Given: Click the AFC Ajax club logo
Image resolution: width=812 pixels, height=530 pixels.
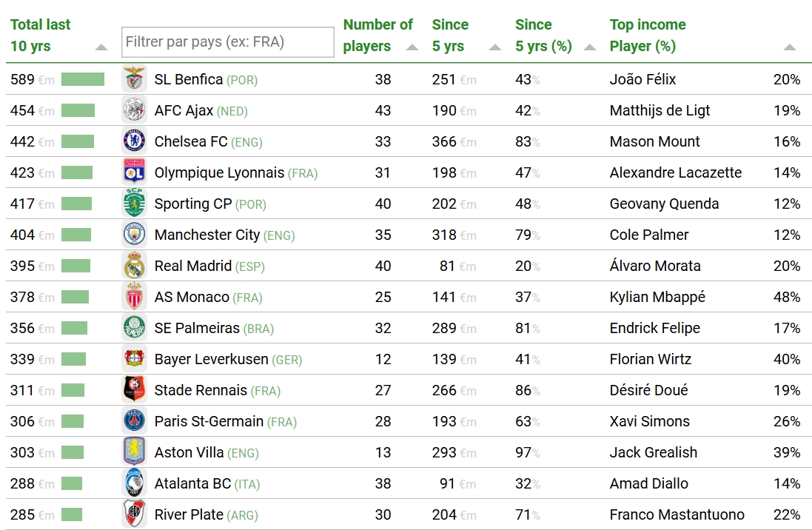Looking at the screenshot, I should click(x=135, y=110).
